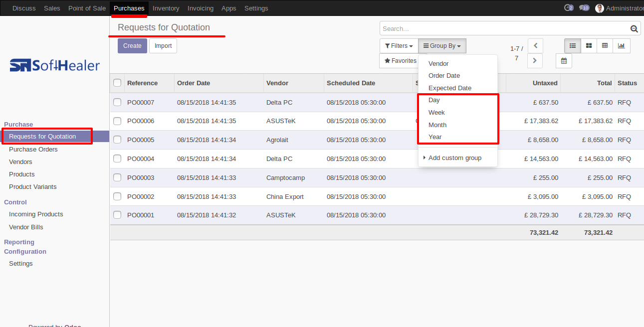The width and height of the screenshot is (644, 327).
Task: Focus the Search input field
Action: pyautogui.click(x=504, y=29)
